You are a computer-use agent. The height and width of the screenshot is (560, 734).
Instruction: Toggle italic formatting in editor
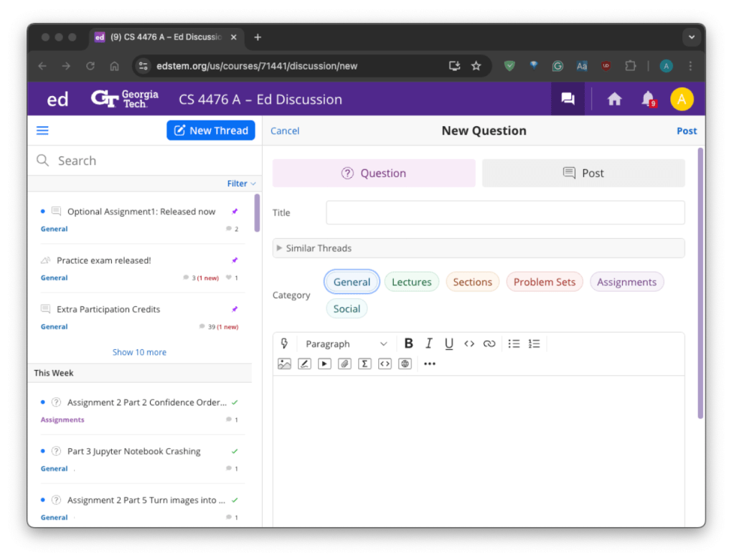click(428, 344)
